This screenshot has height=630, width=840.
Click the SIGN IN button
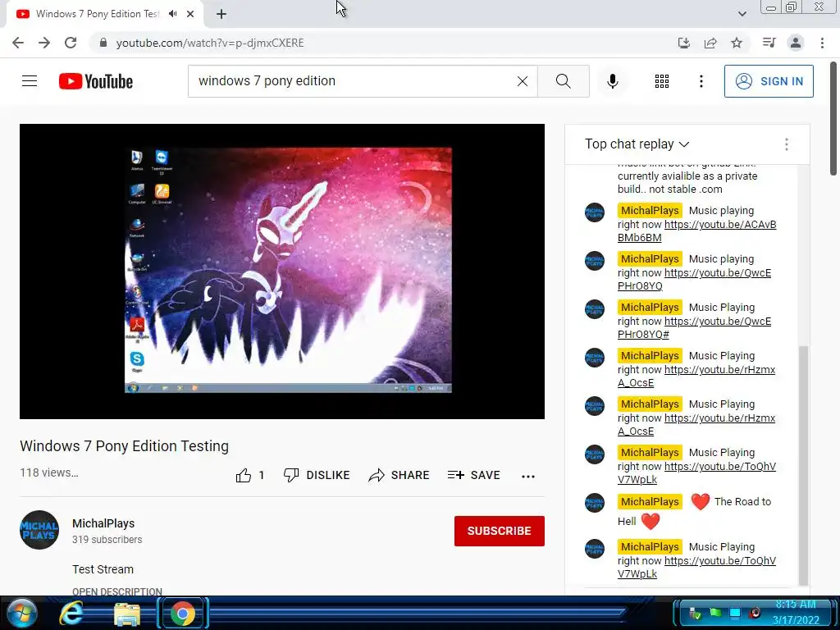tap(769, 81)
